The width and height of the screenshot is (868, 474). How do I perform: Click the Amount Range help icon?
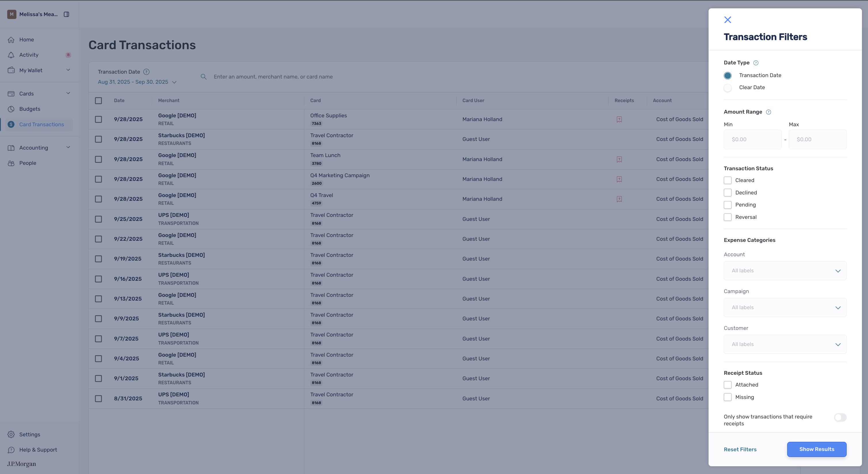point(769,112)
